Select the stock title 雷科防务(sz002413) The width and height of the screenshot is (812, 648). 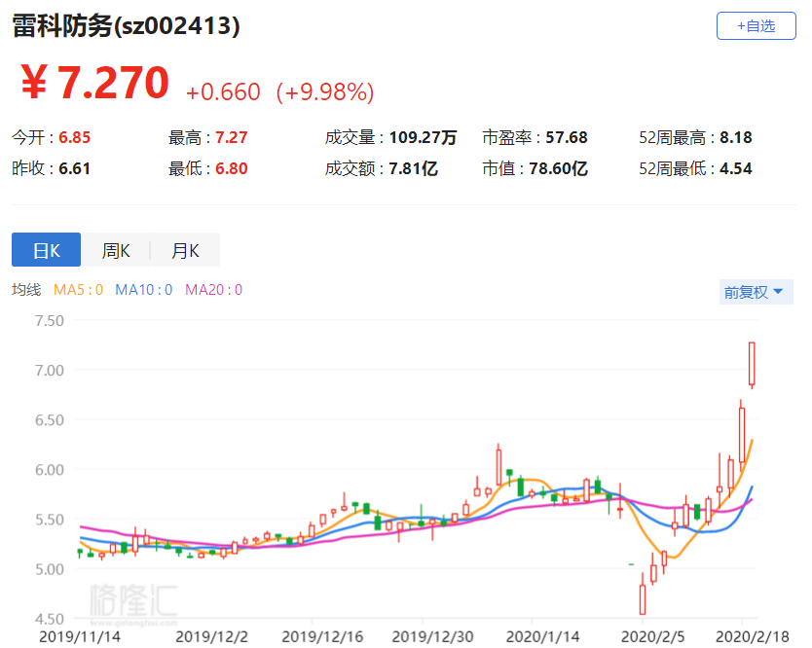pyautogui.click(x=126, y=26)
